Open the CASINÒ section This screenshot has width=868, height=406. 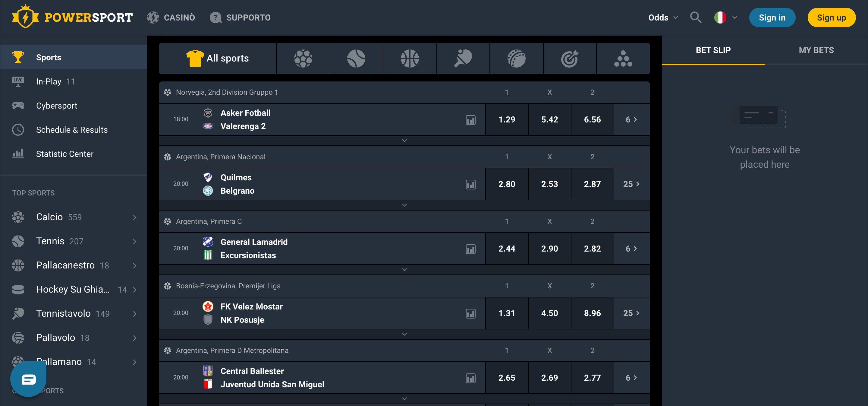171,17
